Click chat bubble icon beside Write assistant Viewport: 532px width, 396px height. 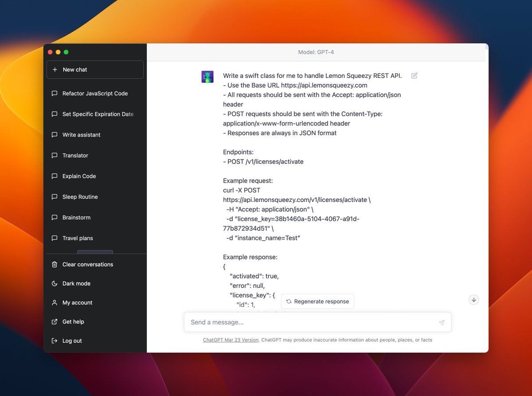55,135
